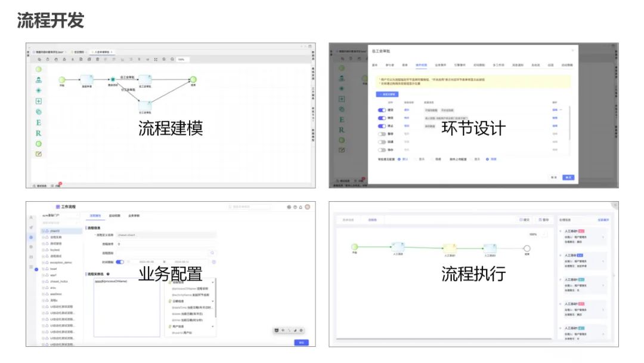
Task: Select the plus-box subprocess icon in palette
Action: click(39, 101)
